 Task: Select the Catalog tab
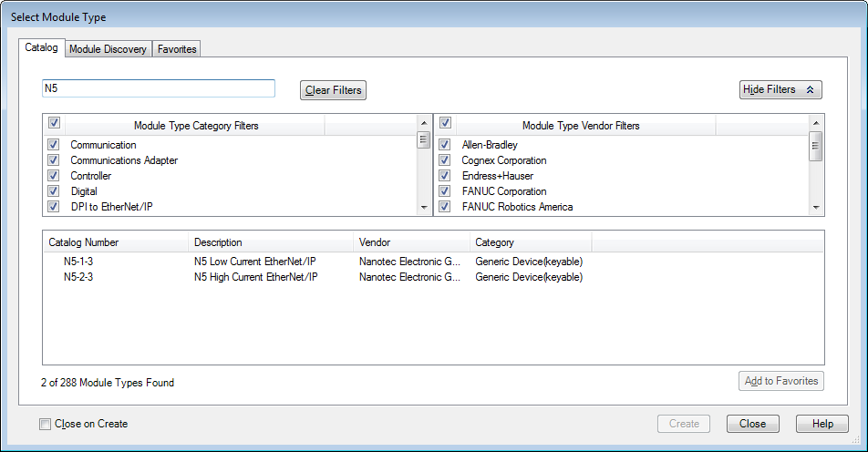(41, 47)
